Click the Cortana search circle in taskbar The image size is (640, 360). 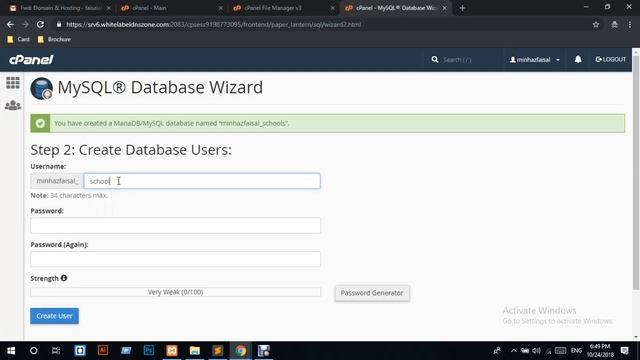click(33, 351)
